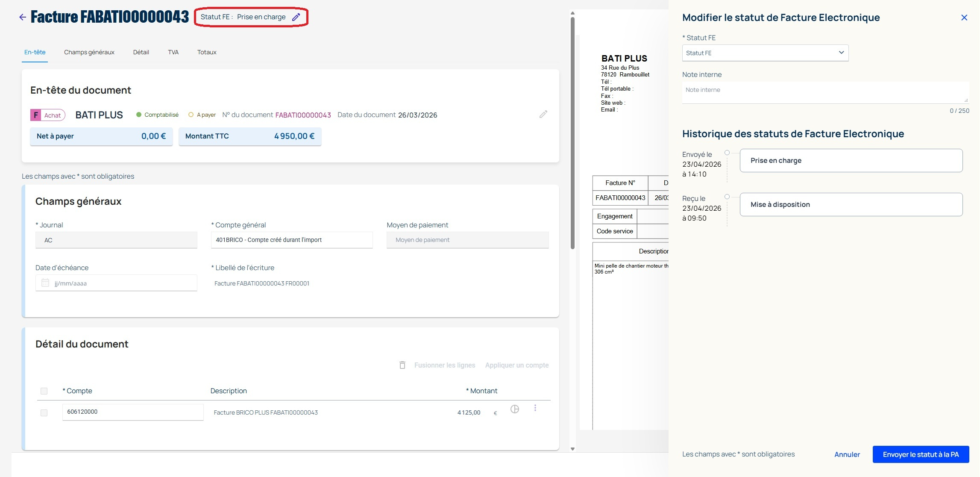Screen dimensions: 980x477
Task: Switch to the Champs généraux tab
Action: (x=89, y=52)
